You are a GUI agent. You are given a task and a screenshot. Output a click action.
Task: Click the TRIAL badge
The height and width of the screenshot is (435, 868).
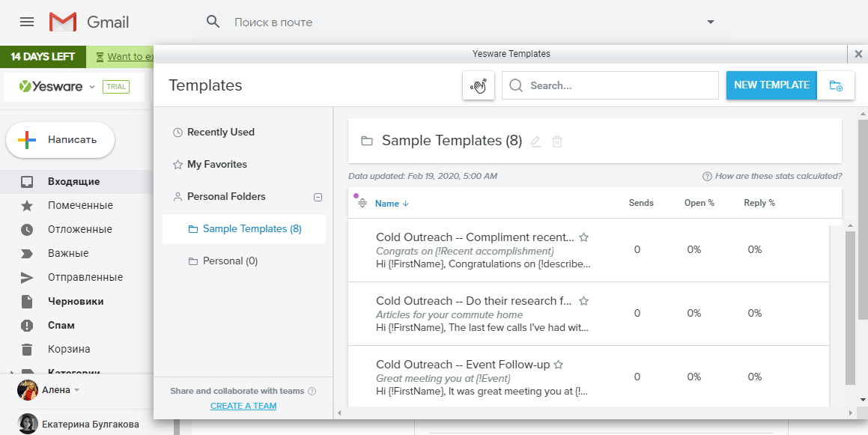pyautogui.click(x=115, y=86)
